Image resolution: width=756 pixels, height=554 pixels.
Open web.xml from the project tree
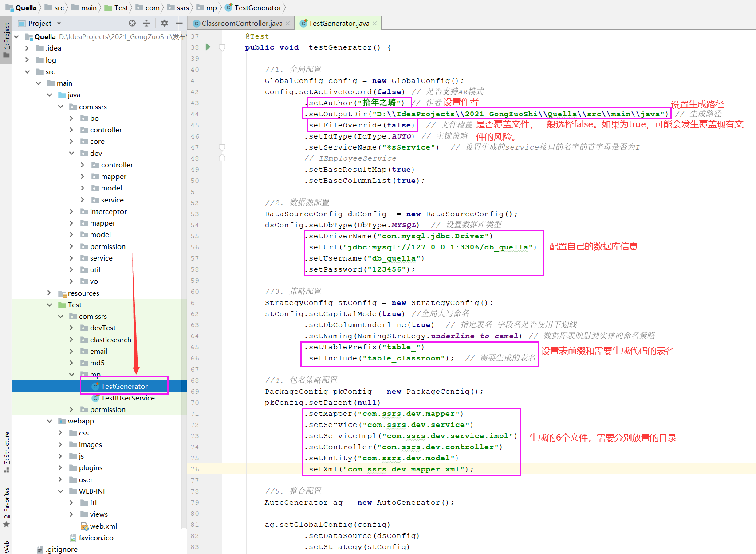click(103, 526)
